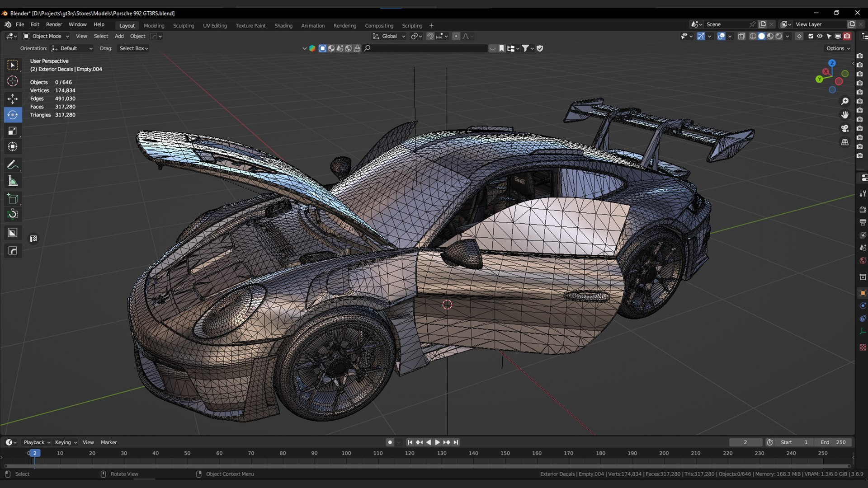The height and width of the screenshot is (488, 868).
Task: Toggle show gizmos button
Action: pyautogui.click(x=700, y=36)
